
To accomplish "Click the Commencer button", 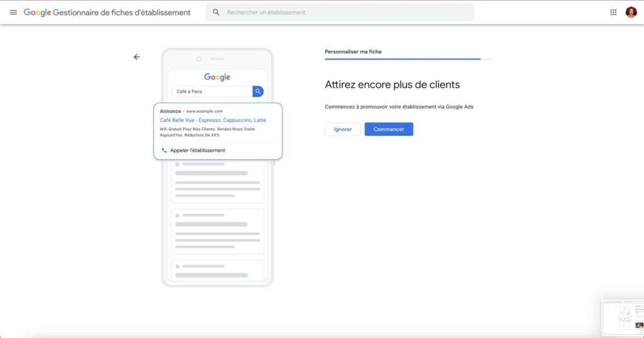I will [389, 129].
